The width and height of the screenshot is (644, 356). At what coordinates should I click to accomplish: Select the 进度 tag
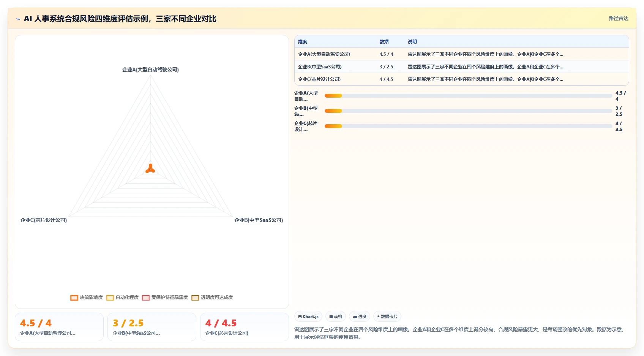point(360,316)
